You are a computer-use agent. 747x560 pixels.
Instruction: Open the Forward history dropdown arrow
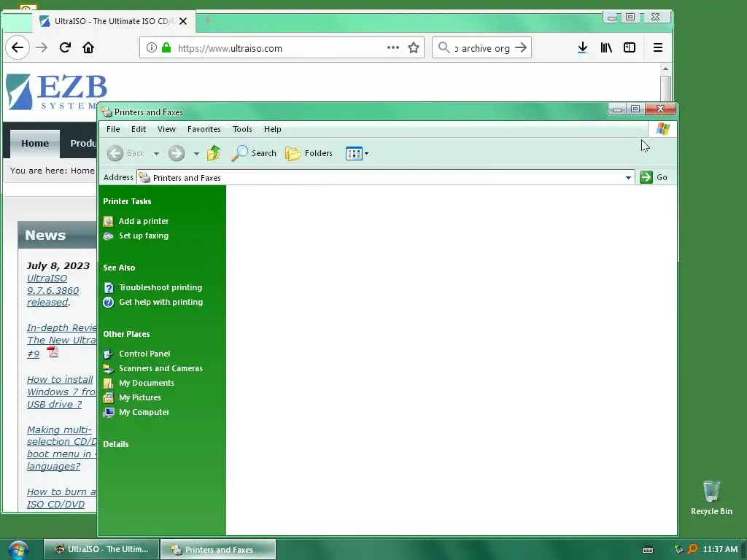(196, 154)
